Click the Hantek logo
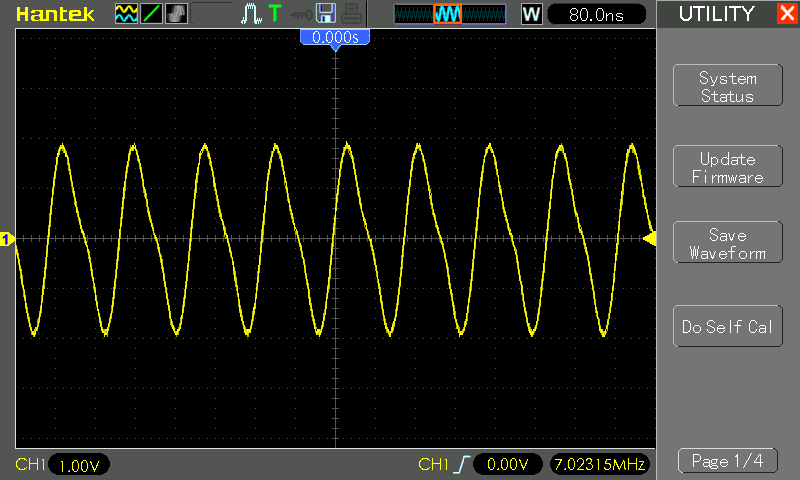The width and height of the screenshot is (800, 480). coord(55,14)
